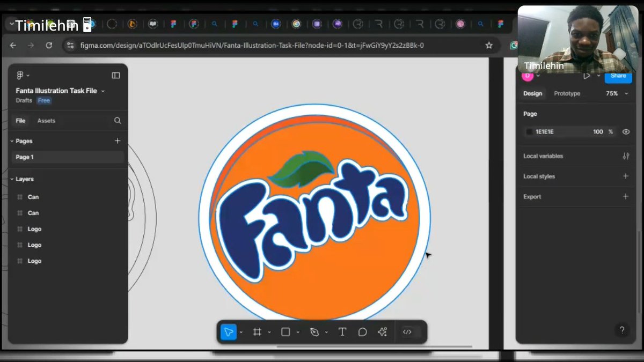Image resolution: width=644 pixels, height=362 pixels.
Task: Select the green leaf on the Fanta logo
Action: click(x=301, y=168)
